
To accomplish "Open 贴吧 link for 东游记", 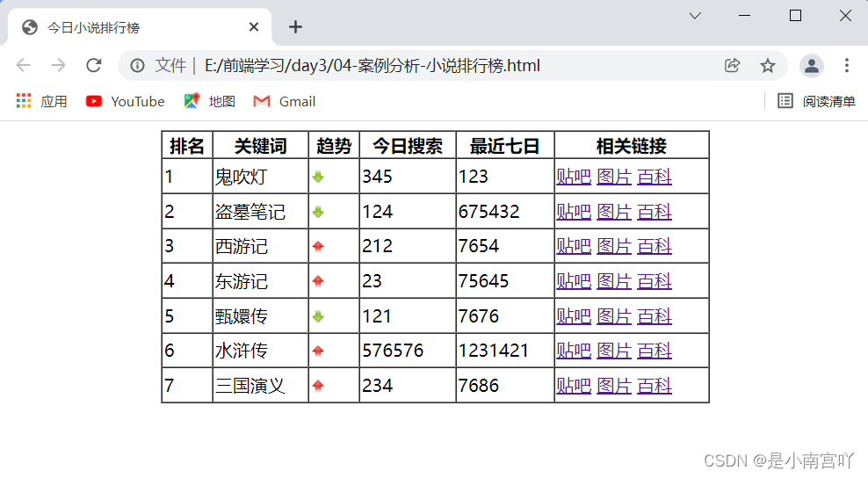I will [574, 281].
